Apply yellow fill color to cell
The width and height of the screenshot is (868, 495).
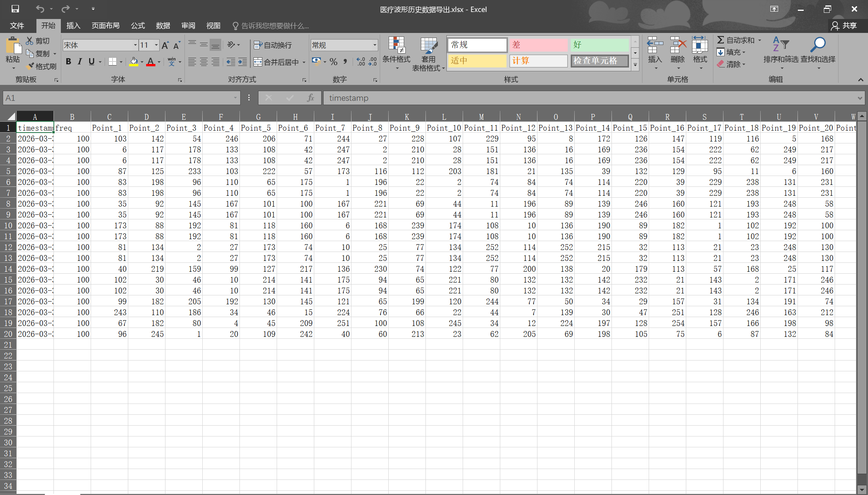[134, 62]
